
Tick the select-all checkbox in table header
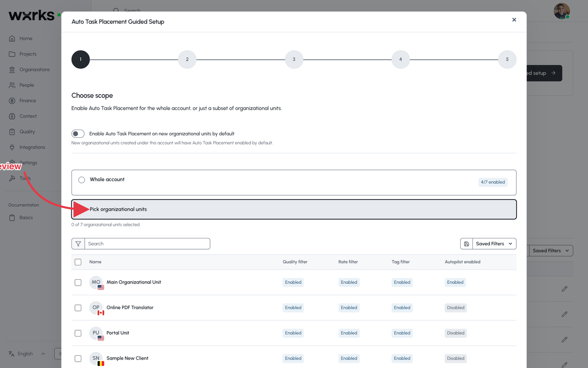pyautogui.click(x=78, y=262)
